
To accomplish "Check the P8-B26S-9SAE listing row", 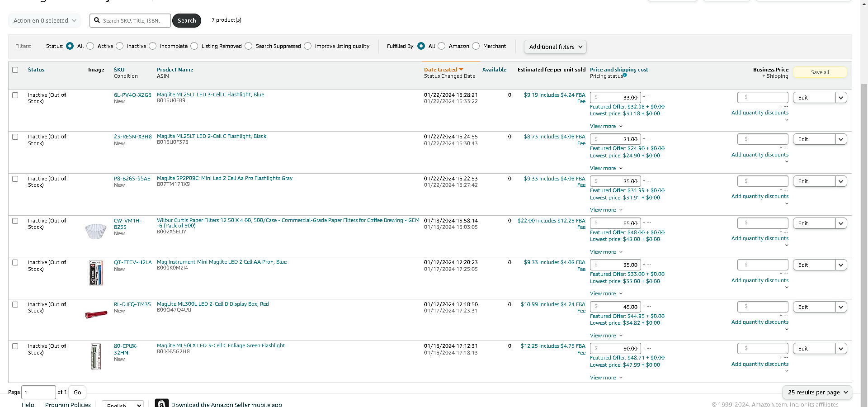I will [x=15, y=179].
